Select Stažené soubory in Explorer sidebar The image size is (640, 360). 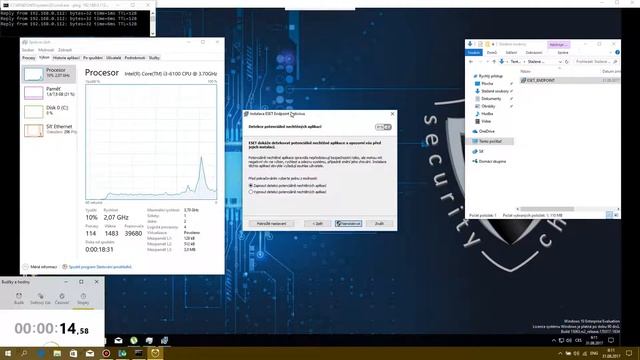pyautogui.click(x=492, y=91)
